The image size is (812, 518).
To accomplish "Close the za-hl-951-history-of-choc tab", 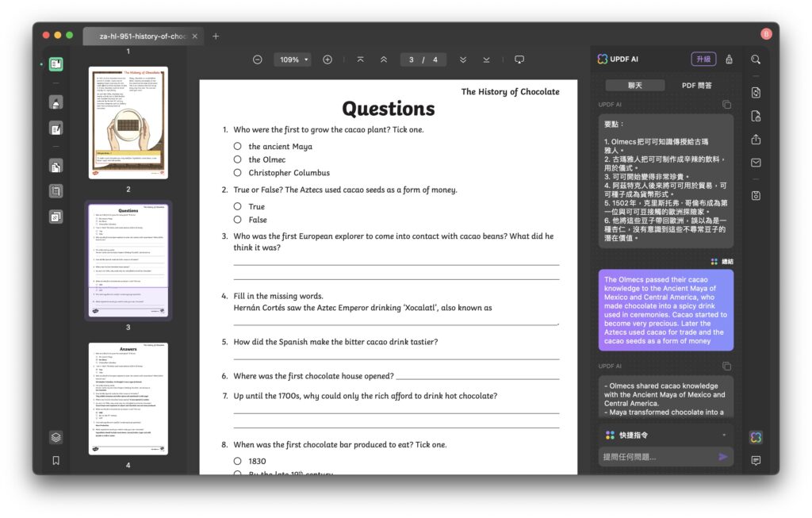I will click(x=195, y=36).
